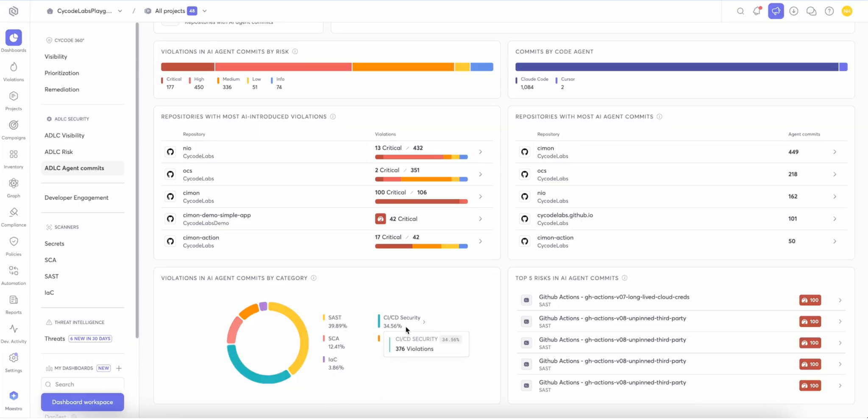This screenshot has width=868, height=420.
Task: Open Threats under Threat Intelligence
Action: 55,338
